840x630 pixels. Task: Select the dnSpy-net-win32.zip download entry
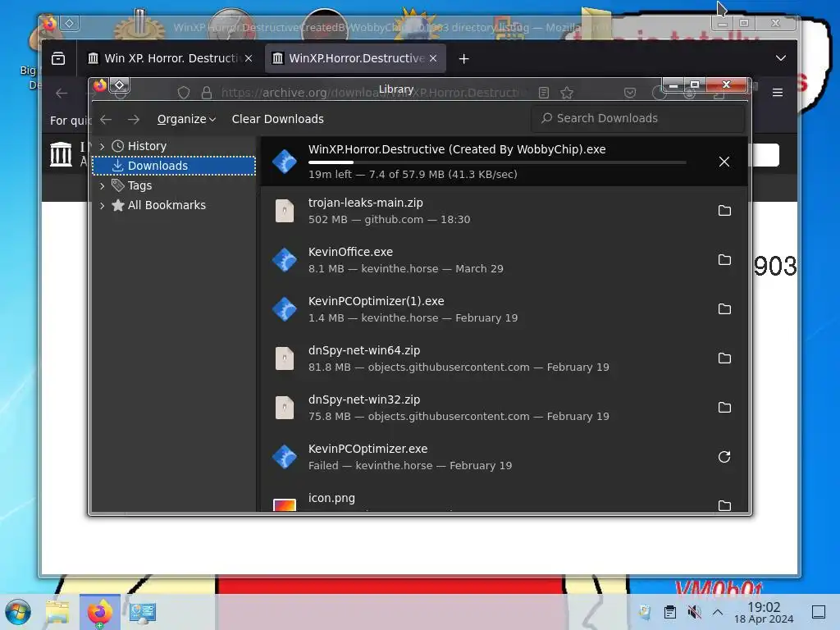coord(504,408)
